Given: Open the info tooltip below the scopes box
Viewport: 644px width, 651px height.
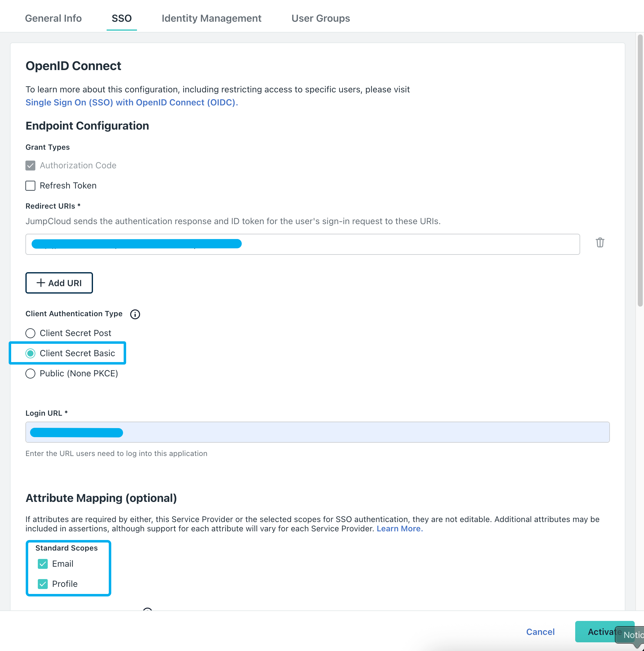Looking at the screenshot, I should coord(147,611).
